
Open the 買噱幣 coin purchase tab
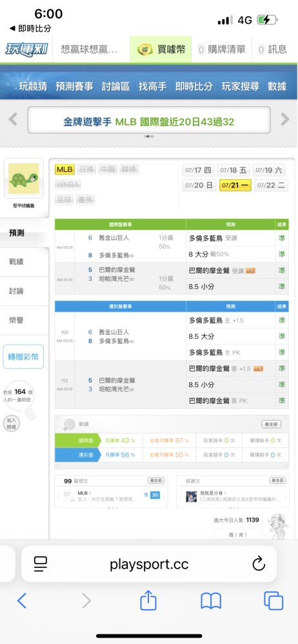pos(162,50)
